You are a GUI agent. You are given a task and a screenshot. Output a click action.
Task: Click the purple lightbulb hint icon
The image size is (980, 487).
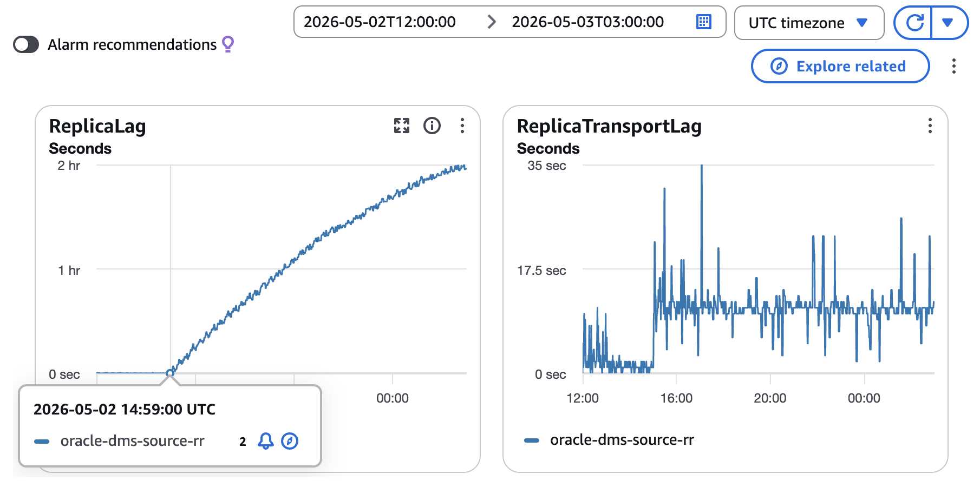point(228,44)
